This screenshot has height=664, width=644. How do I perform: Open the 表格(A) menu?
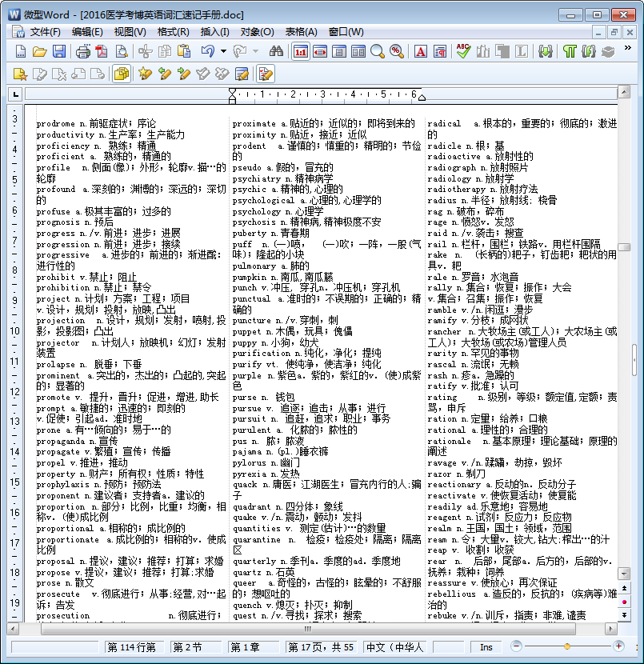click(301, 32)
